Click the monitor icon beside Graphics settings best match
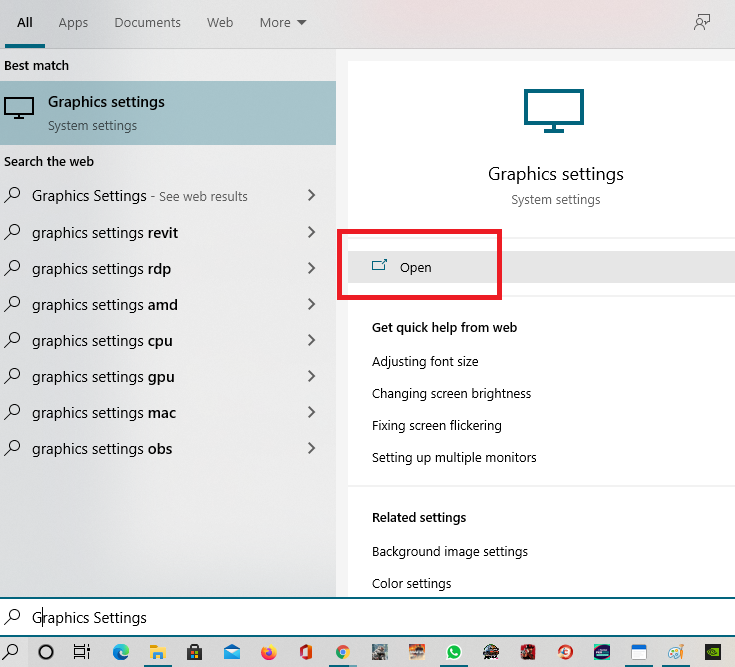The height and width of the screenshot is (667, 735). [19, 108]
